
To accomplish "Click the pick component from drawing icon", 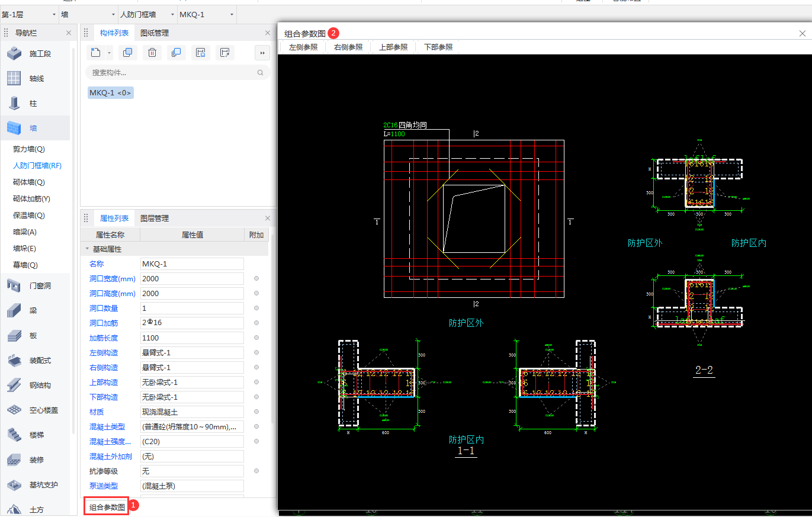I will (224, 53).
